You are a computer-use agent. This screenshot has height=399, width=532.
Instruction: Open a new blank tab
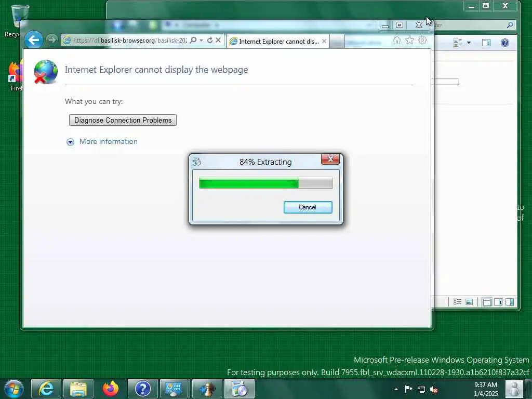337,42
